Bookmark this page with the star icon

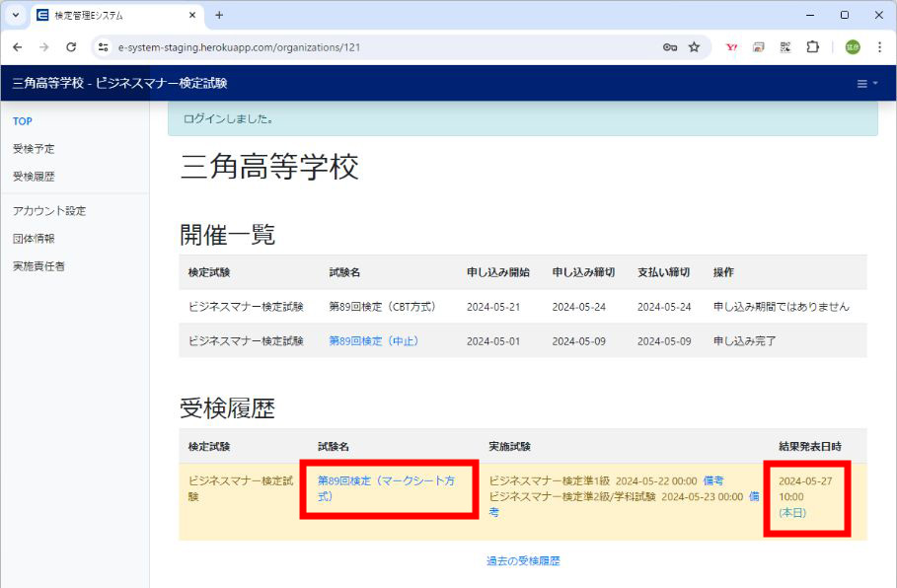[694, 47]
